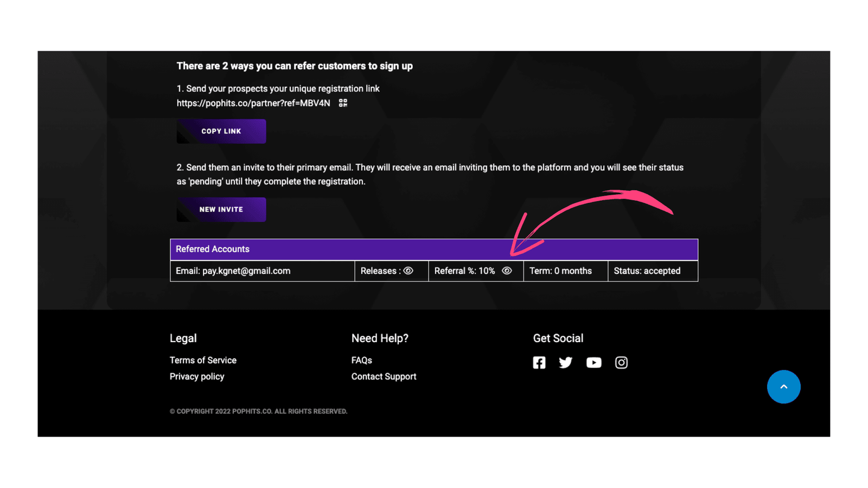Toggle the Referral % eye icon
The height and width of the screenshot is (488, 868).
point(507,271)
